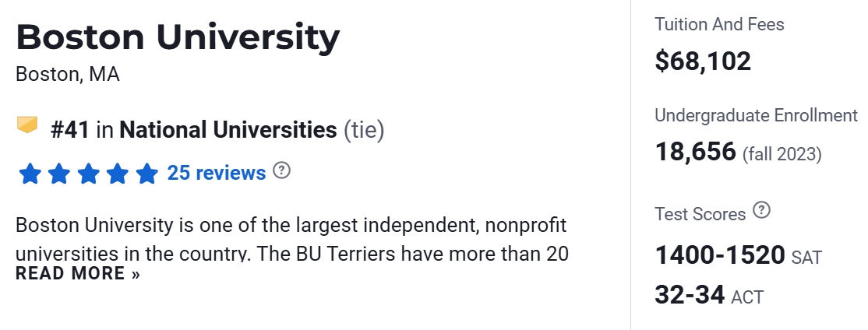The image size is (868, 330).
Task: Click the #41 rank number
Action: pyautogui.click(x=70, y=129)
